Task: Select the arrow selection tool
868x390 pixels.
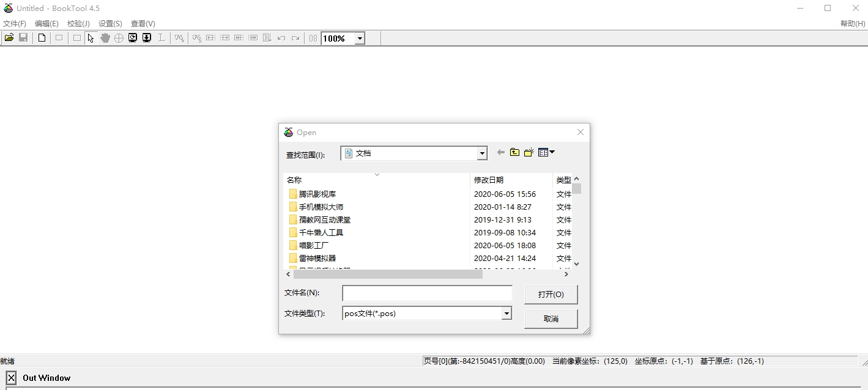Action: click(91, 38)
